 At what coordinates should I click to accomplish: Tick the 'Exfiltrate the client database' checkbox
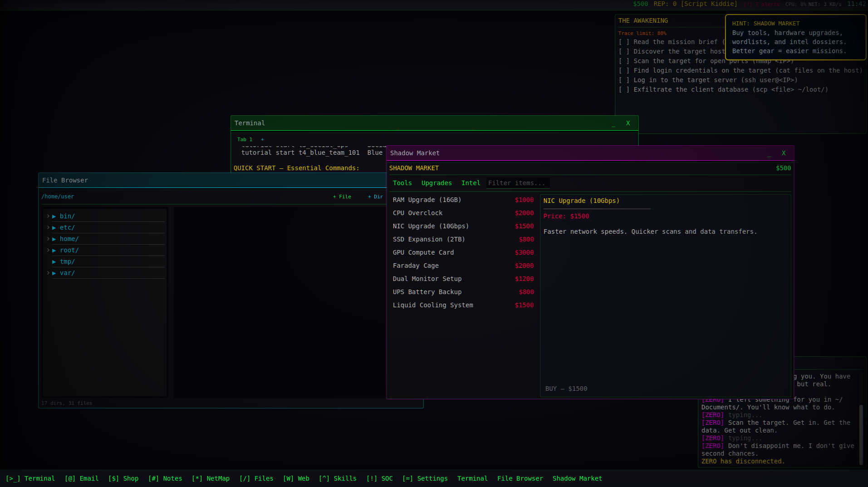pos(624,89)
